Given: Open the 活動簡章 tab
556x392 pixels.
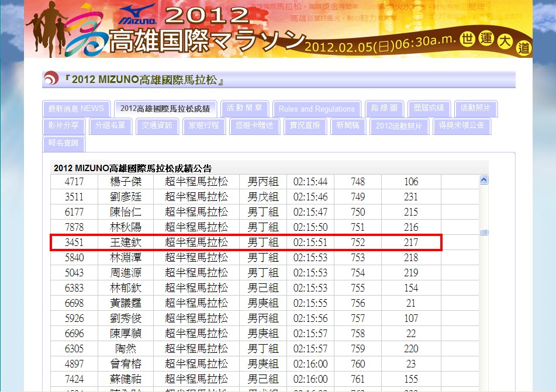Looking at the screenshot, I should tap(244, 107).
